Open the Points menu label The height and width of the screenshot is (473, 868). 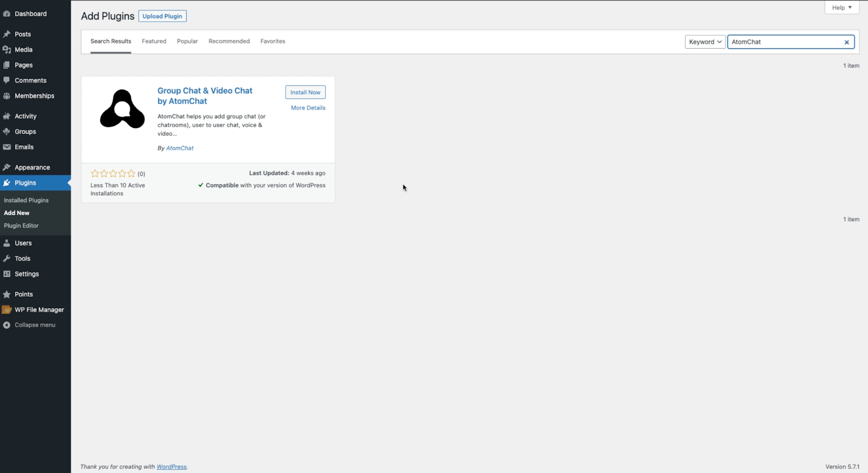coord(23,295)
